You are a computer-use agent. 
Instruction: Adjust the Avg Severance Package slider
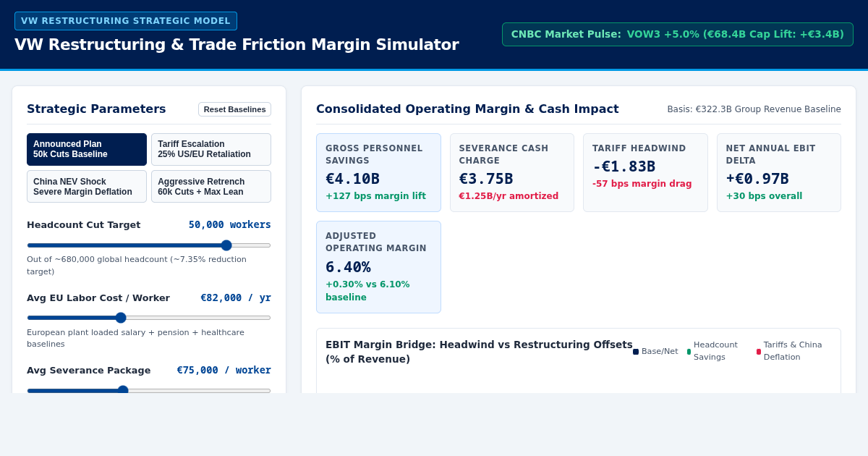pos(149,390)
